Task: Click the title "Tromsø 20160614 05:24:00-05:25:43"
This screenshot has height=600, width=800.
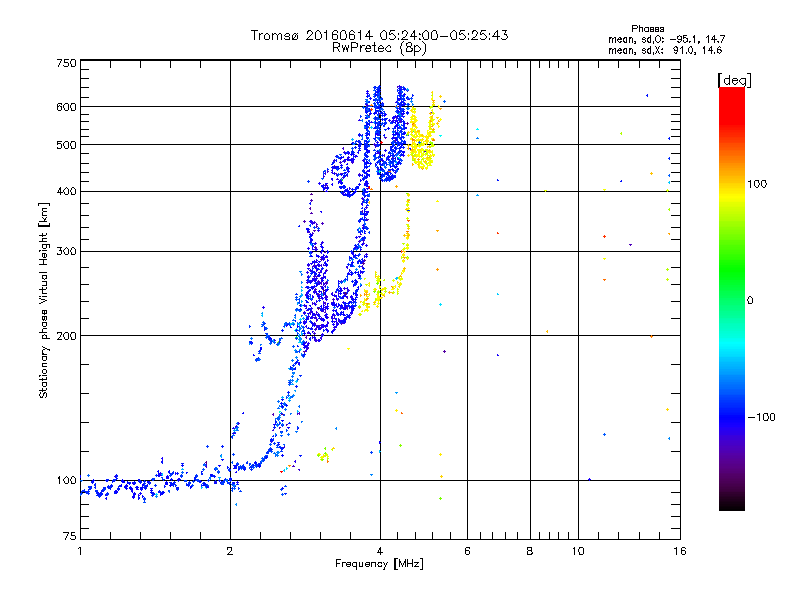Action: click(379, 35)
